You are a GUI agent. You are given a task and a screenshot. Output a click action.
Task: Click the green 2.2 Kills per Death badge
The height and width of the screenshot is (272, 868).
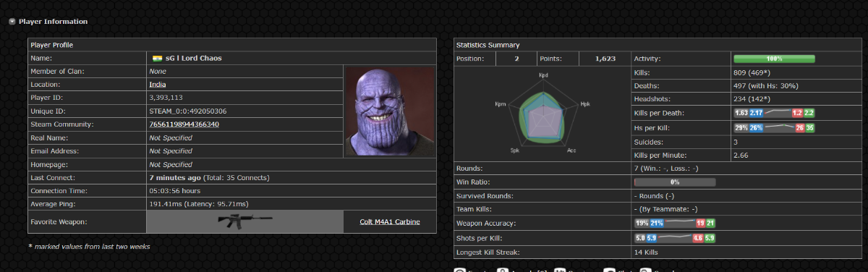(809, 113)
